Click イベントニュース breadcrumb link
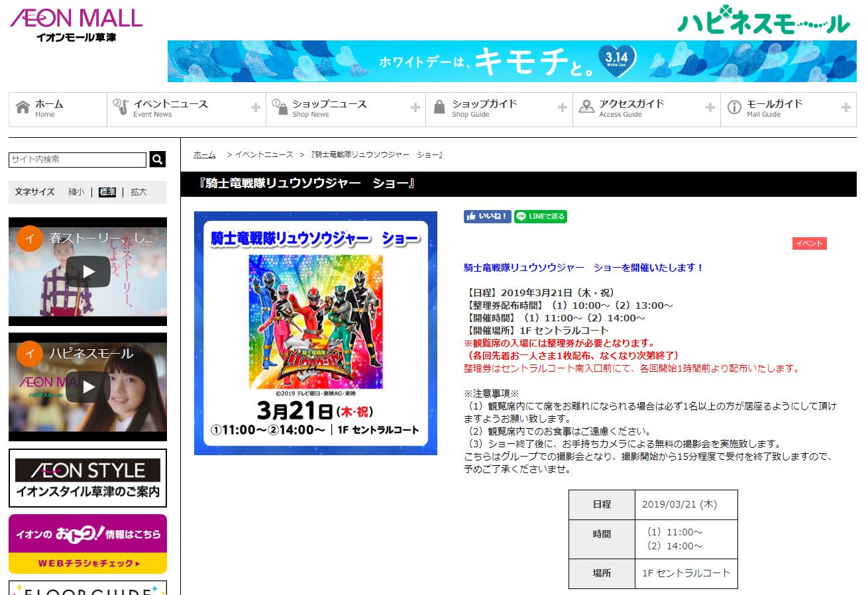The height and width of the screenshot is (595, 868). (x=264, y=154)
